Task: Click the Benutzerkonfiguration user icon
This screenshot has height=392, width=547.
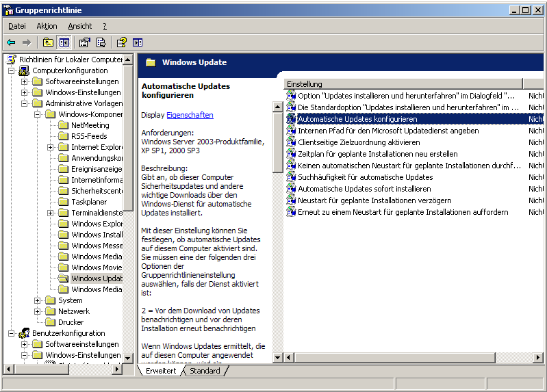Action: click(x=24, y=333)
